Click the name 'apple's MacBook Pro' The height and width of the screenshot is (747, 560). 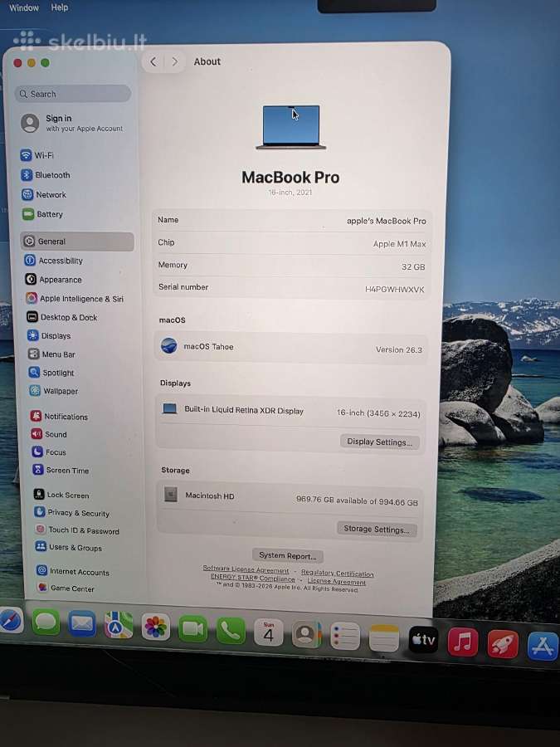click(386, 221)
